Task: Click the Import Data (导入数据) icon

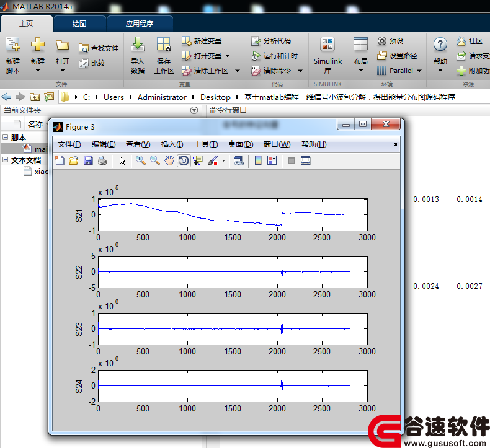Action: 138,45
